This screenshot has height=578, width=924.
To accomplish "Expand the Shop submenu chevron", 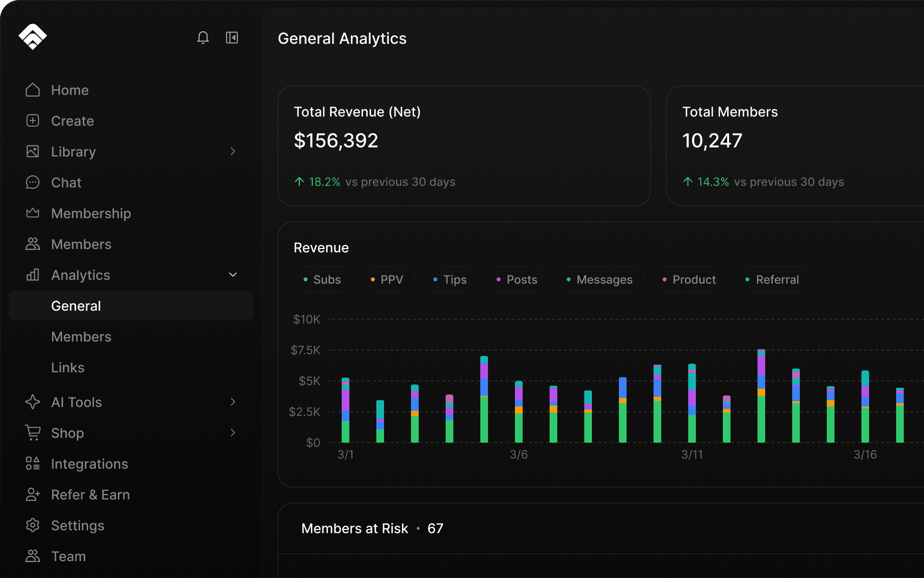I will (x=233, y=433).
